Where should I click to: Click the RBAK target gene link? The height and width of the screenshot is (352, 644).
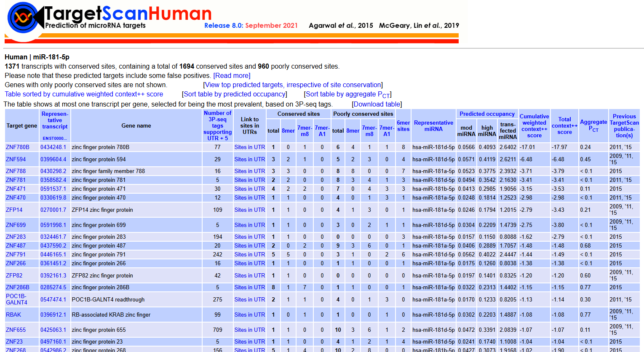(13, 315)
